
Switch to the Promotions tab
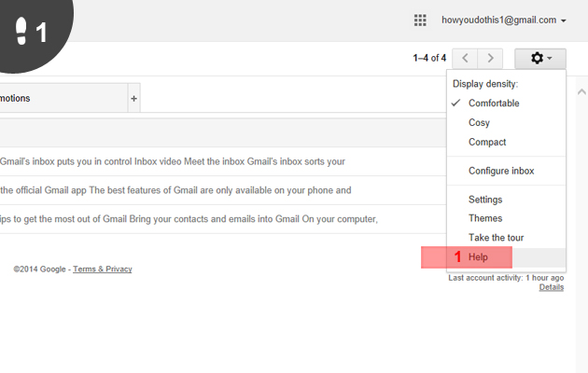tap(63, 99)
